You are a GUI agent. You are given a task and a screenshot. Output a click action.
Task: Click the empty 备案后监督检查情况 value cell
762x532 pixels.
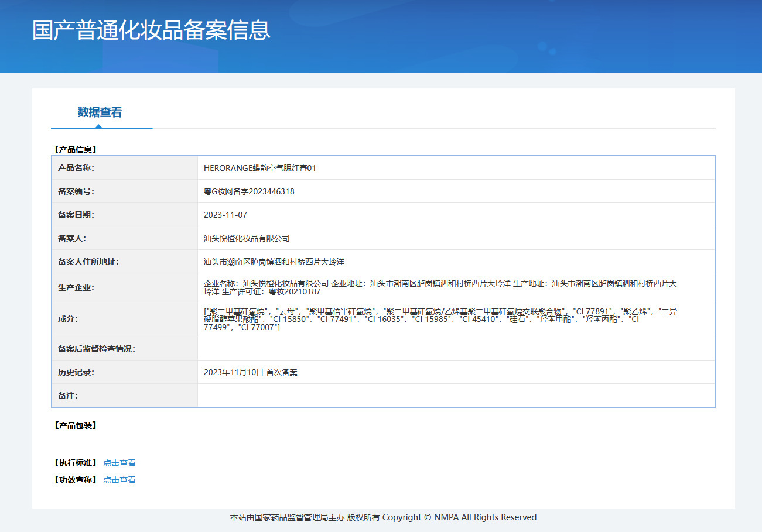pyautogui.click(x=456, y=349)
